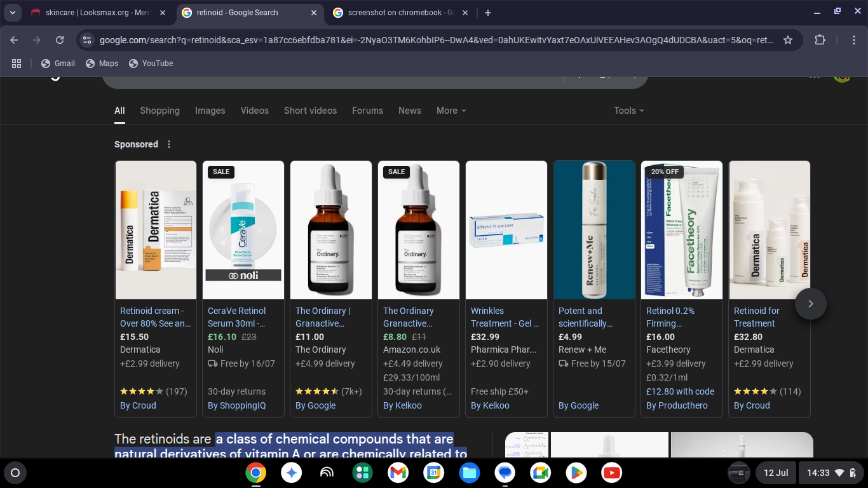Open the 12 Jul calendar date button
868x488 pixels.
[776, 473]
